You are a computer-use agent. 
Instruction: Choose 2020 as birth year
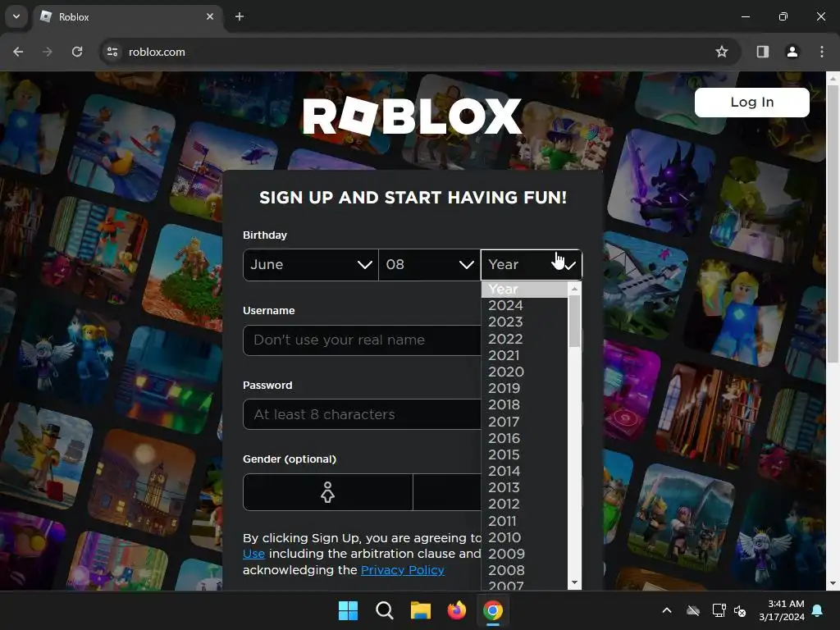pyautogui.click(x=524, y=372)
